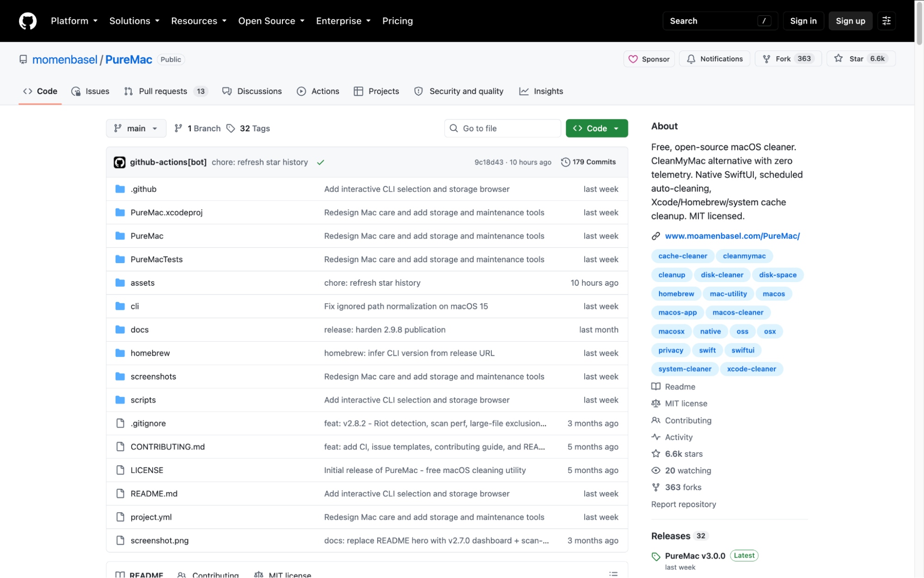Expand the Solutions menu
Viewport: 924px width, 578px height.
coord(134,21)
